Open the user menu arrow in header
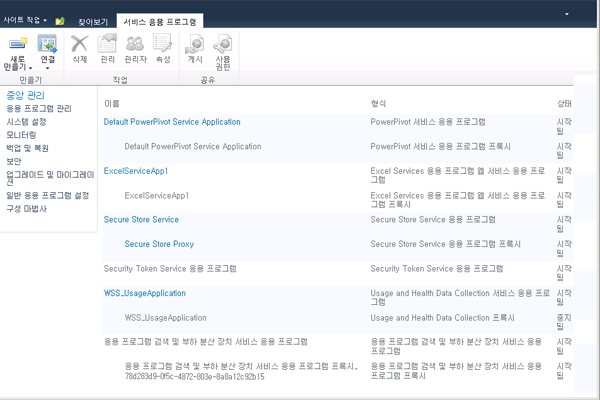The width and height of the screenshot is (600, 400). tap(567, 14)
